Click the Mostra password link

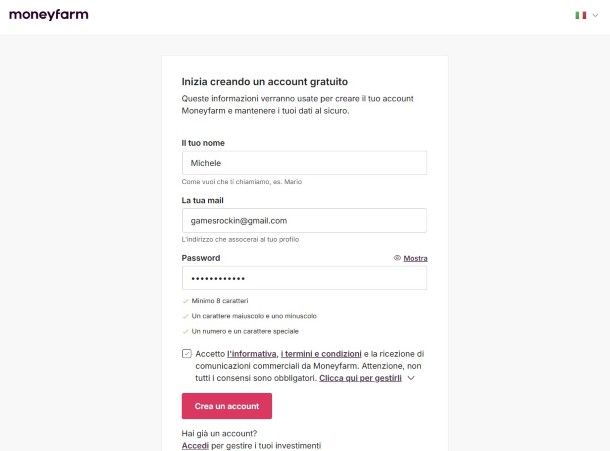tap(415, 258)
